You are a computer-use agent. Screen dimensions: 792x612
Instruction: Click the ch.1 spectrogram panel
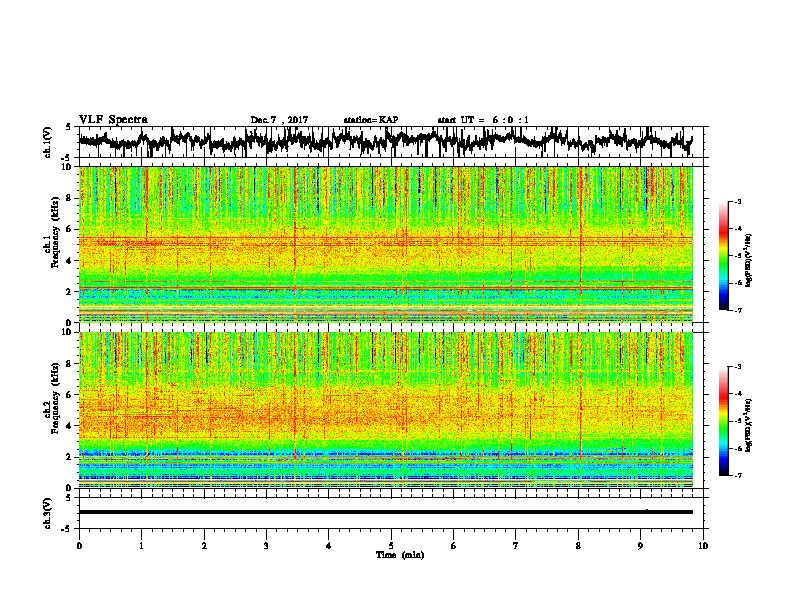(385, 244)
